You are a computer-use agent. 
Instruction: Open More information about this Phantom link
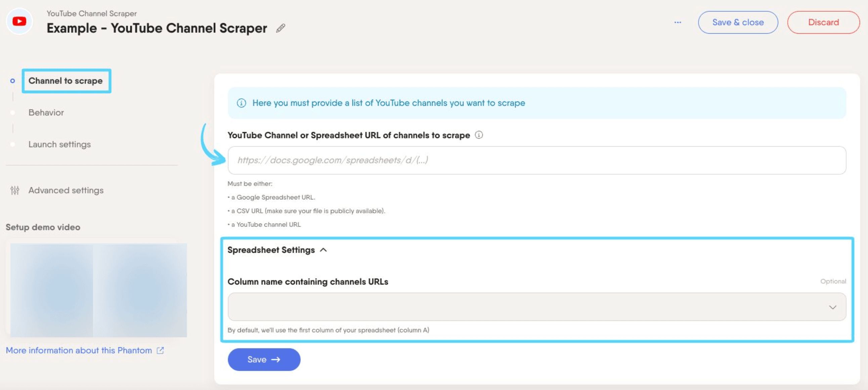[x=79, y=351]
